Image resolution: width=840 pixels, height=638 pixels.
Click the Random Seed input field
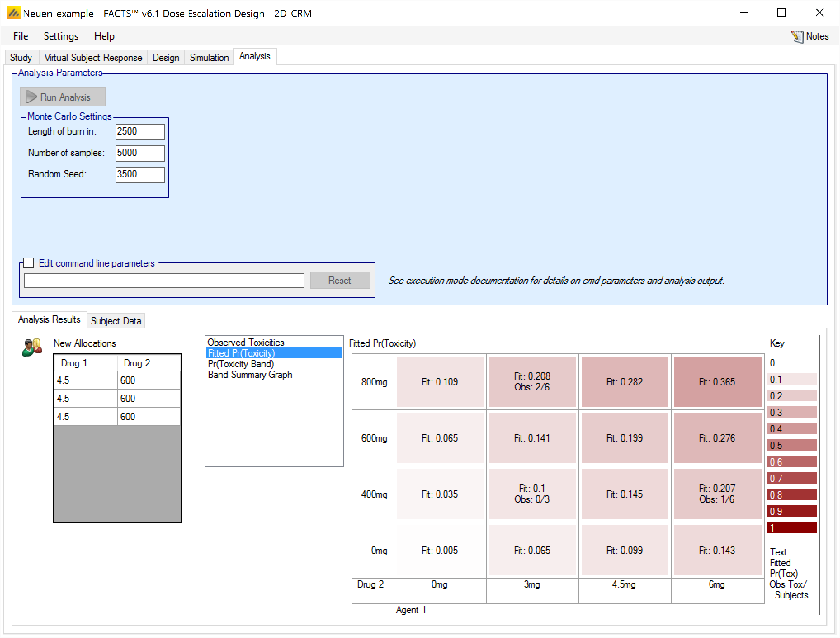click(x=140, y=174)
